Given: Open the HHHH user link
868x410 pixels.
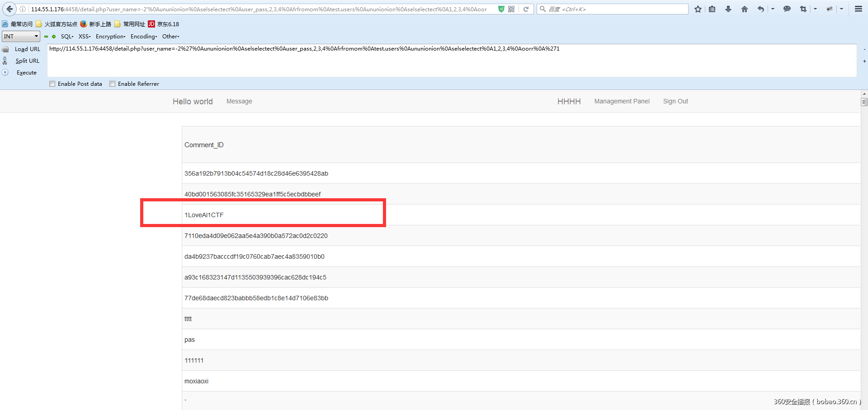Looking at the screenshot, I should [569, 102].
